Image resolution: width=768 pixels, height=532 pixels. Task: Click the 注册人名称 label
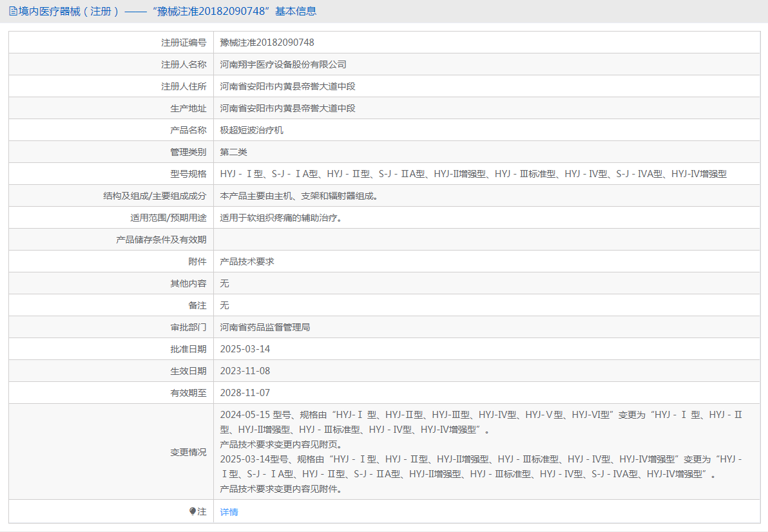pyautogui.click(x=184, y=64)
